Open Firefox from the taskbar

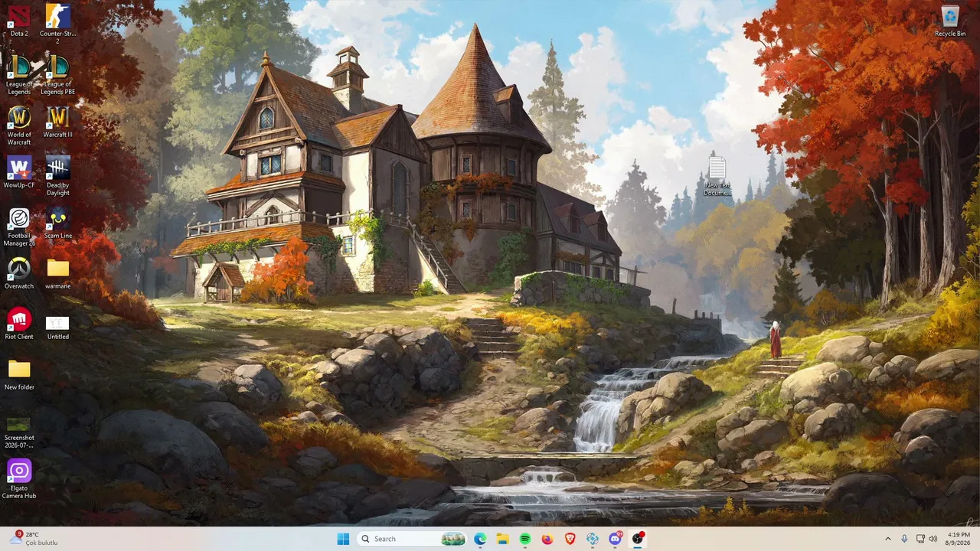[547, 539]
